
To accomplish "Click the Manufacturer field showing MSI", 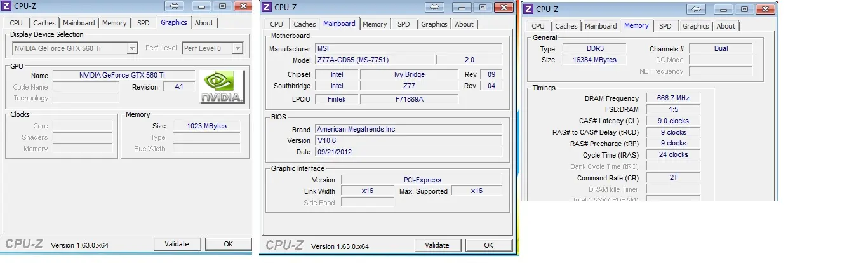I will 408,48.
